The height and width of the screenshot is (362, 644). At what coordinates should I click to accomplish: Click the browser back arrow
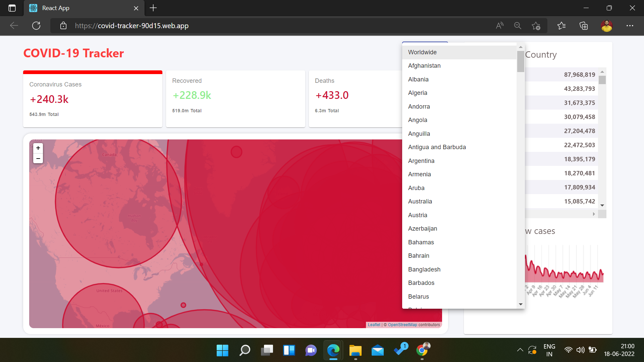[x=14, y=26]
